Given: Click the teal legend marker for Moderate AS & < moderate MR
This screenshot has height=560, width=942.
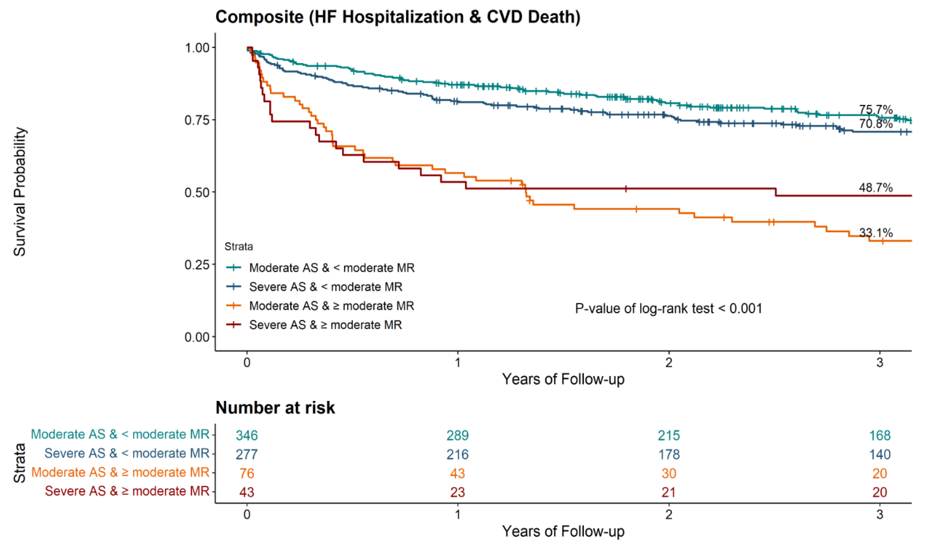Looking at the screenshot, I should pos(234,267).
